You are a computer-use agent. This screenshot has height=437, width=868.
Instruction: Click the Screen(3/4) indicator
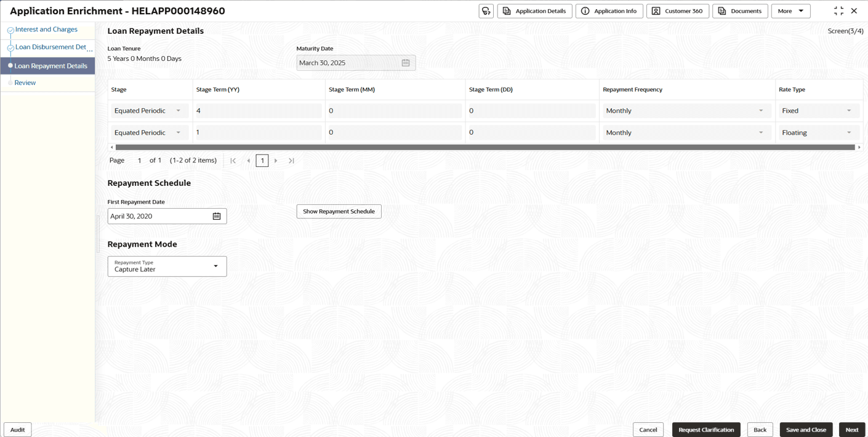pos(845,31)
